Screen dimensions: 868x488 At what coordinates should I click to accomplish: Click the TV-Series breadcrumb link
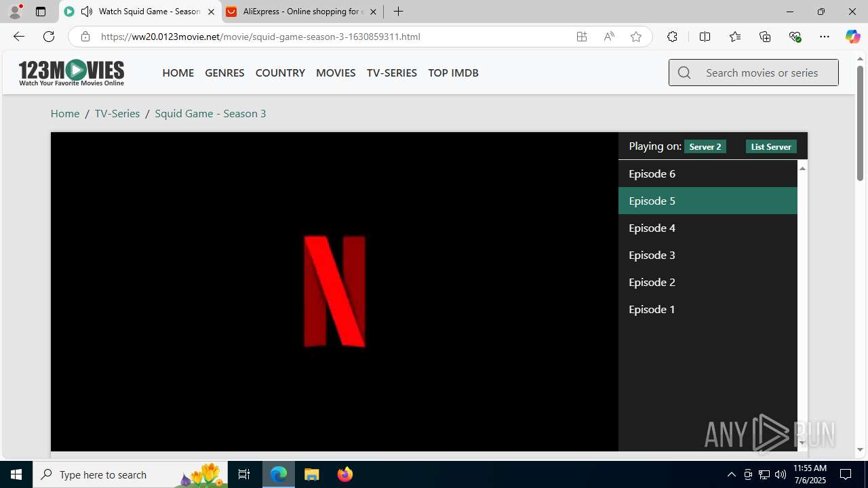coord(117,113)
